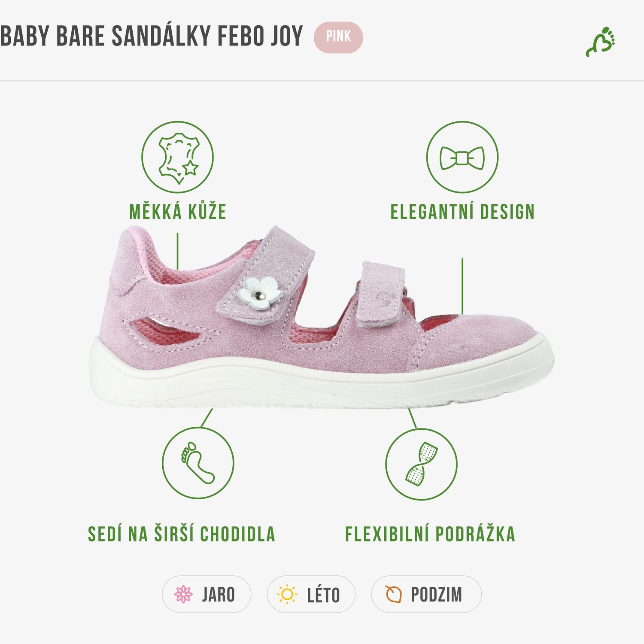Click the SEDÍ NA ŠIRŠÍ CHODIDLA label
This screenshot has width=644, height=644.
tap(182, 534)
